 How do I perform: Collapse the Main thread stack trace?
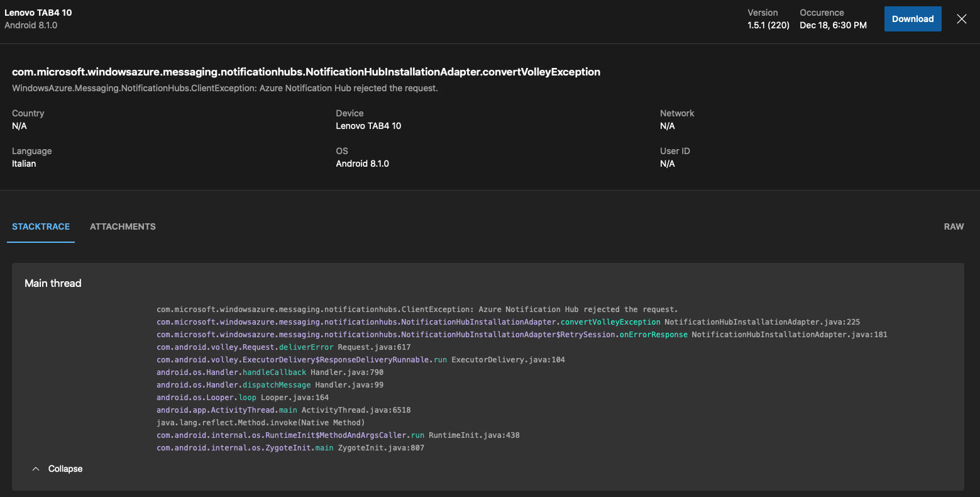click(64, 468)
